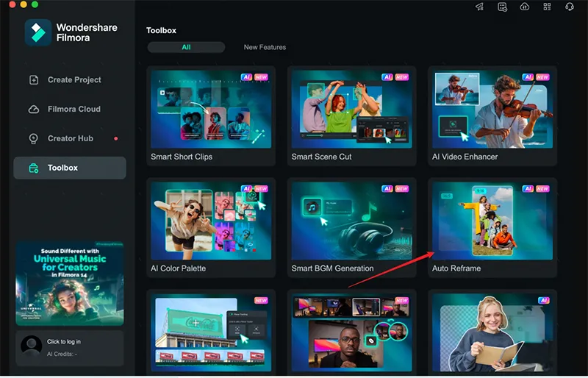The image size is (588, 378).
Task: Click the Smart Scene Cut label
Action: [321, 157]
